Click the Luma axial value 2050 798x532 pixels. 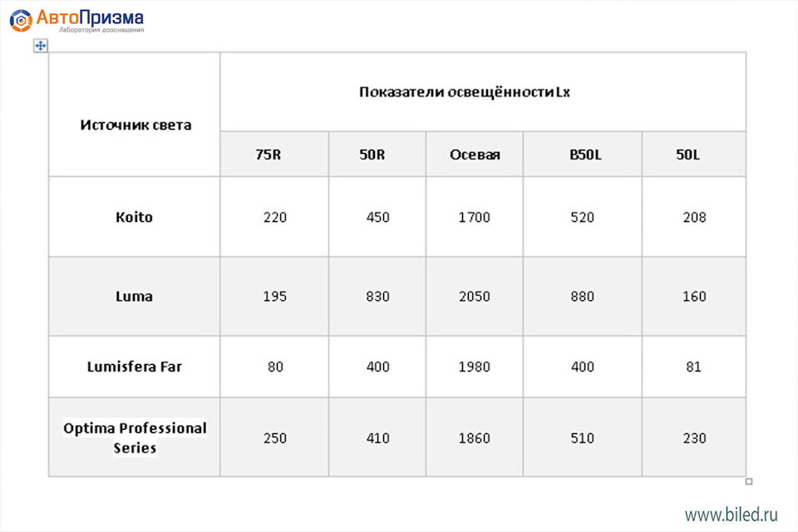[475, 296]
